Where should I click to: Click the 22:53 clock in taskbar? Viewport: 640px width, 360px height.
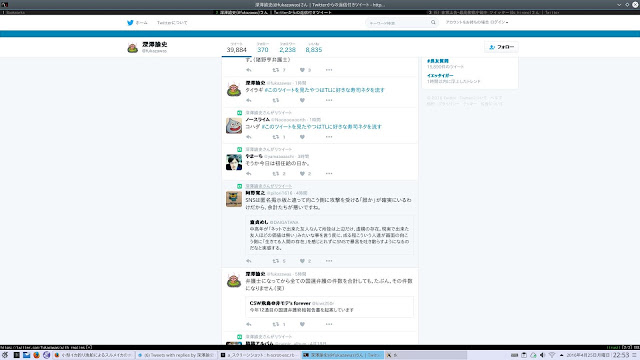621,355
